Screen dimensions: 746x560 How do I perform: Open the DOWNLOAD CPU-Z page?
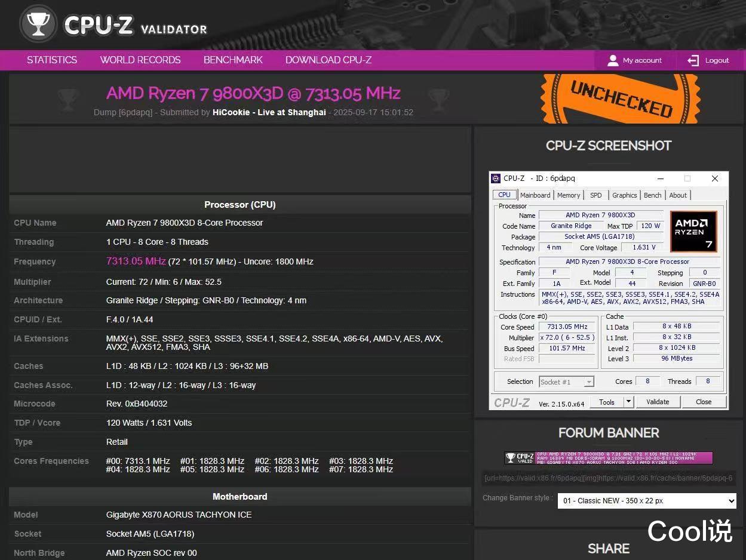[x=329, y=60]
